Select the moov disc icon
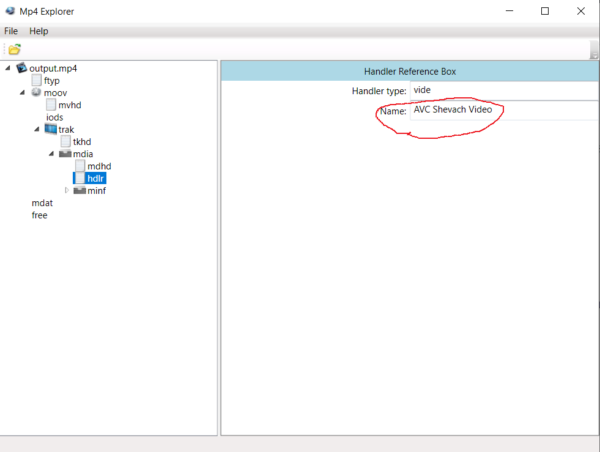Image resolution: width=600 pixels, height=452 pixels. (x=36, y=92)
